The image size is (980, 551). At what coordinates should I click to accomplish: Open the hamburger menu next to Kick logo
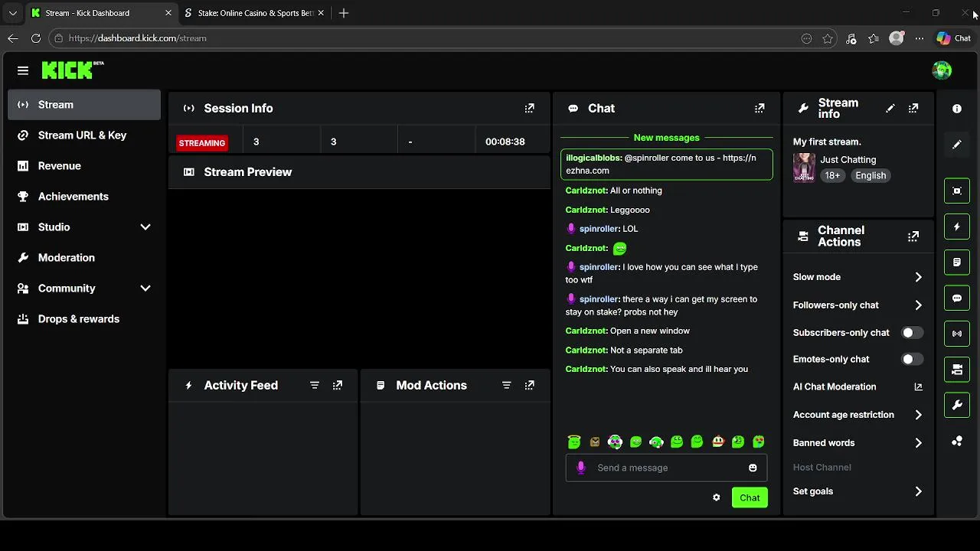[x=23, y=70]
